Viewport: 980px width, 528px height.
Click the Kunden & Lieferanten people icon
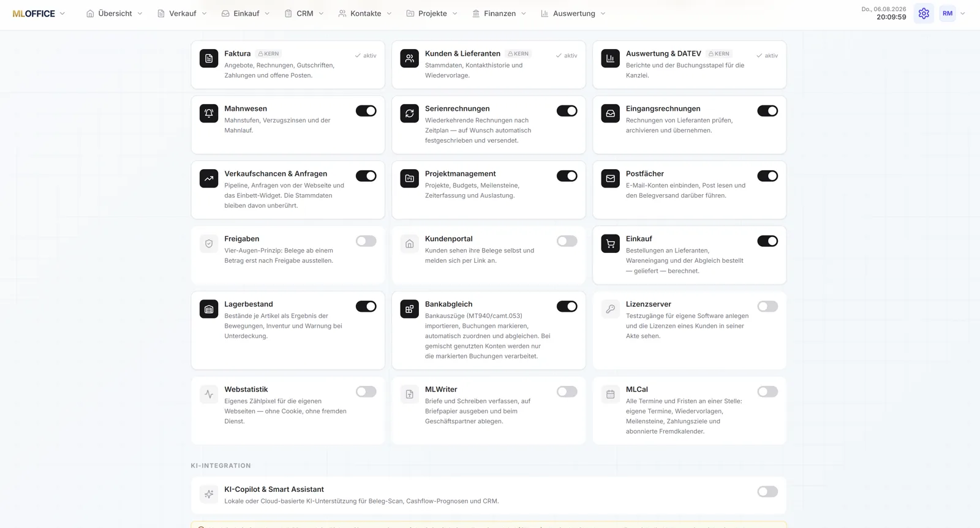tap(410, 58)
